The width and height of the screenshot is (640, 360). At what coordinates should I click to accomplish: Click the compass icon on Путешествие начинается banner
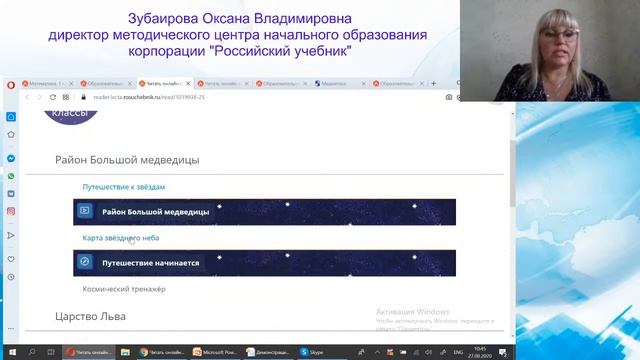[x=85, y=261]
